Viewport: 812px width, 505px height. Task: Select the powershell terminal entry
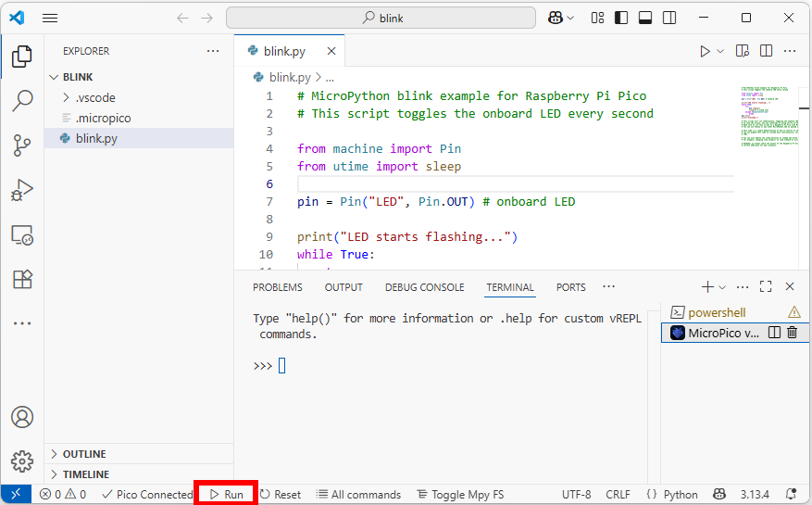pyautogui.click(x=735, y=312)
